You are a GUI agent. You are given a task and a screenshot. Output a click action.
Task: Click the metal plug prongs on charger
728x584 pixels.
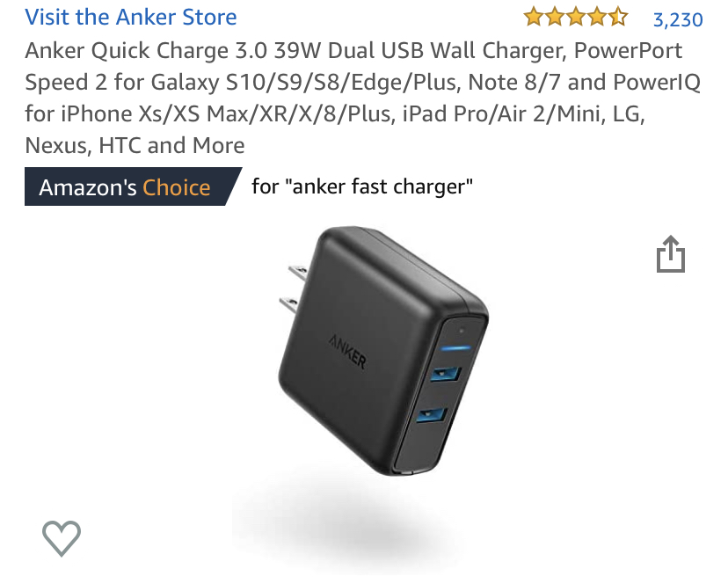point(293,290)
